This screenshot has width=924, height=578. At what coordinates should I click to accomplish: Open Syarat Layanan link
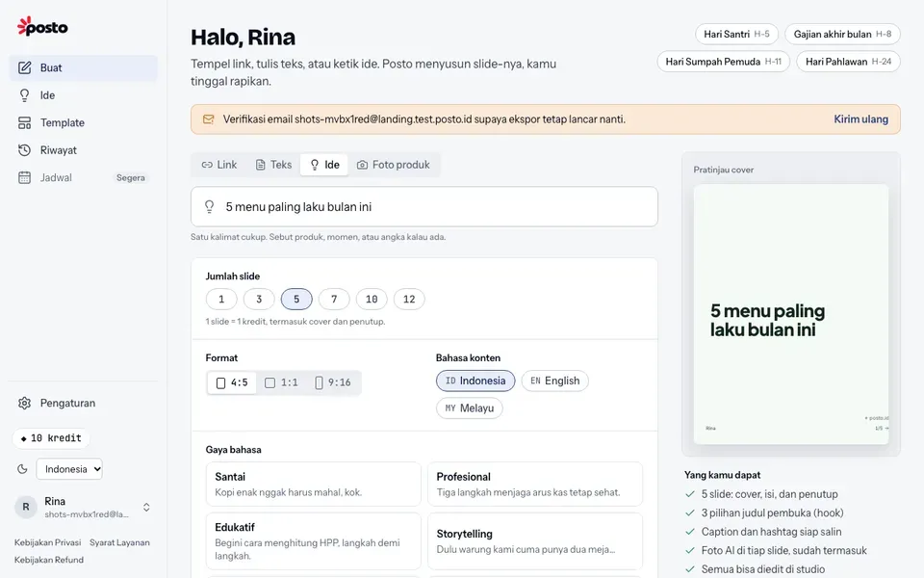point(119,542)
